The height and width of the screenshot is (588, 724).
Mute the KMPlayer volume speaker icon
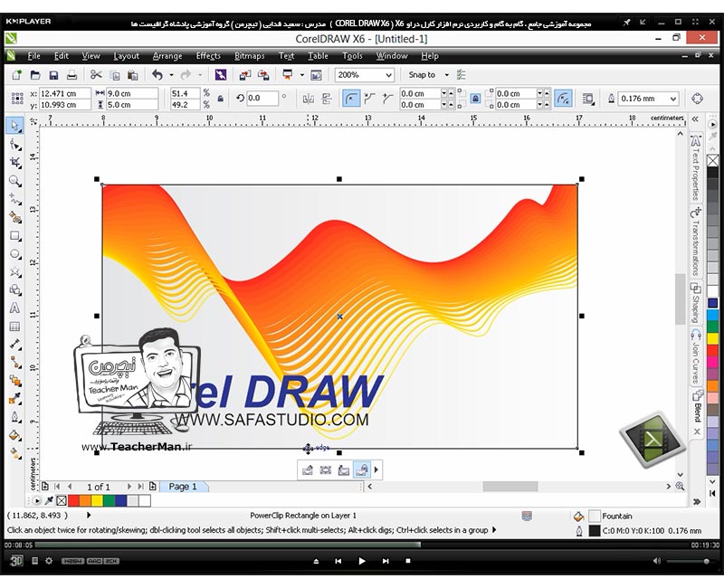tap(657, 561)
